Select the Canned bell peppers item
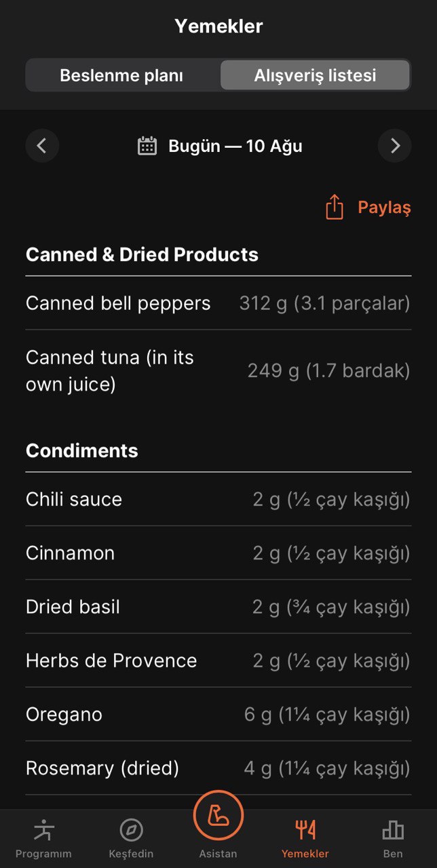The height and width of the screenshot is (868, 437). pos(218,303)
